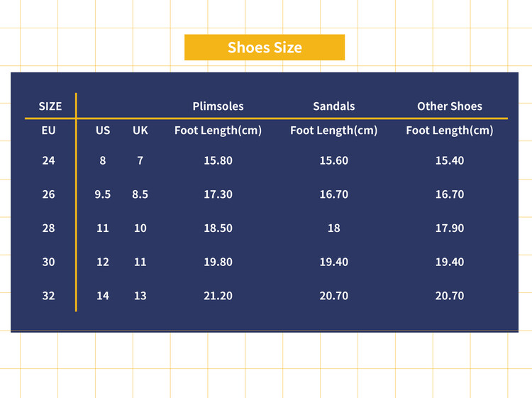The image size is (532, 398).
Task: Select Plimsoles foot length 18.50 value
Action: coord(218,228)
